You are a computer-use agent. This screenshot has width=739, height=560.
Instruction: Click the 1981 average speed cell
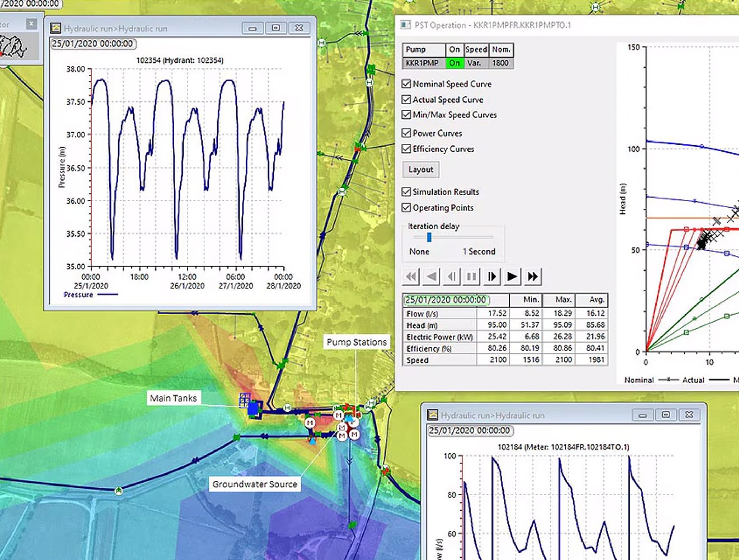pos(591,360)
